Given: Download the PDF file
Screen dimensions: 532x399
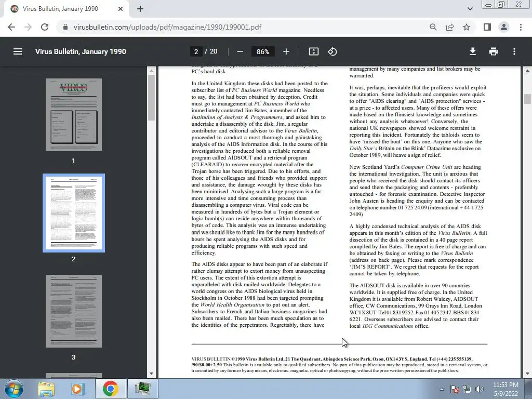Looking at the screenshot, I should 473,51.
